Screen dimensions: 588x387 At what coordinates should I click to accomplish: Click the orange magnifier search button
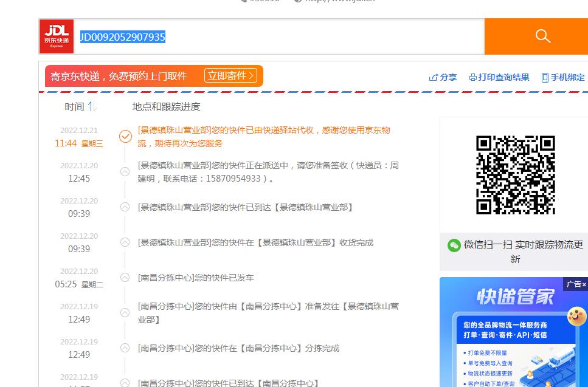point(542,36)
